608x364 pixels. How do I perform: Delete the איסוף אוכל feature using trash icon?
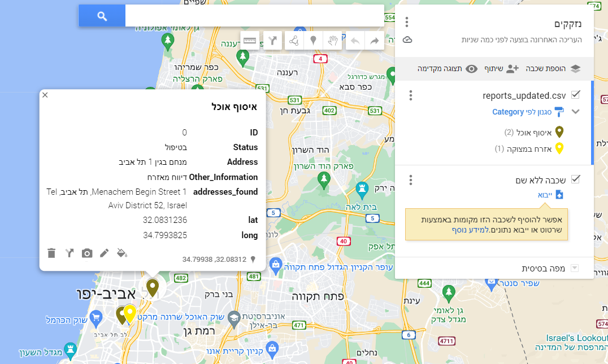click(x=51, y=253)
